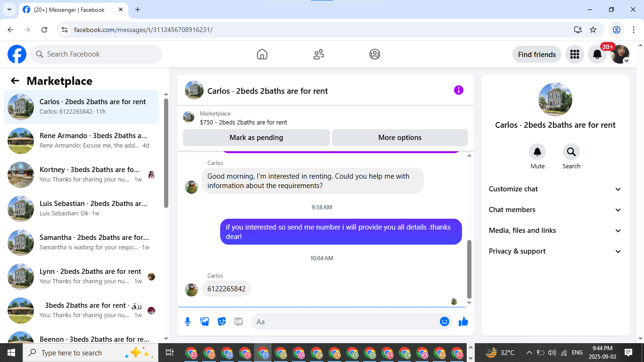
Task: Click the Mark as pending button
Action: [x=256, y=138]
